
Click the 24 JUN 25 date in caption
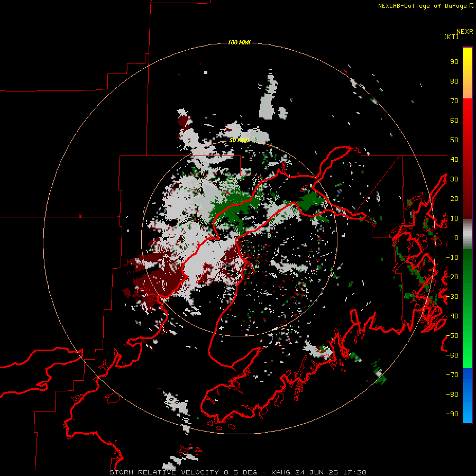point(317,472)
